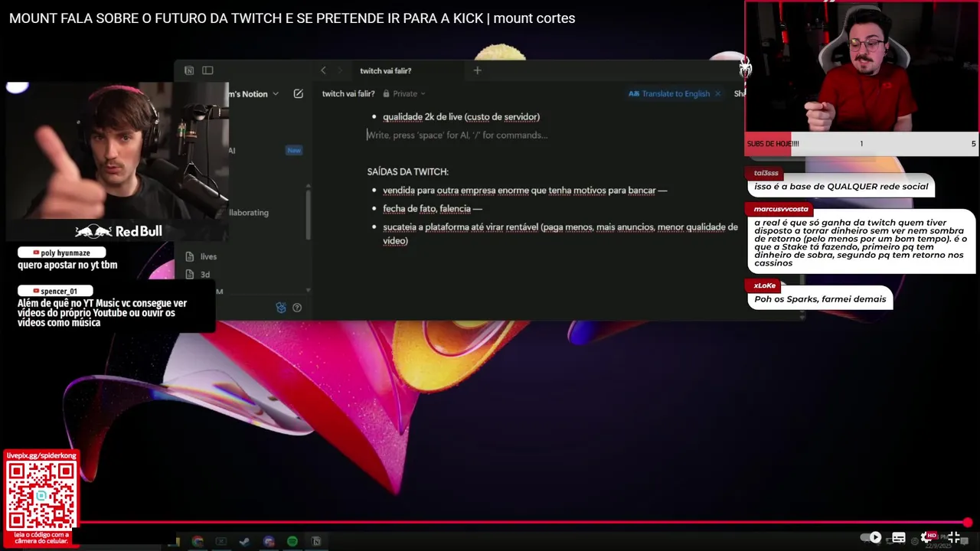Click the 'qualidade 2k de live' bullet
Screen dimensions: 980x551
pos(461,116)
